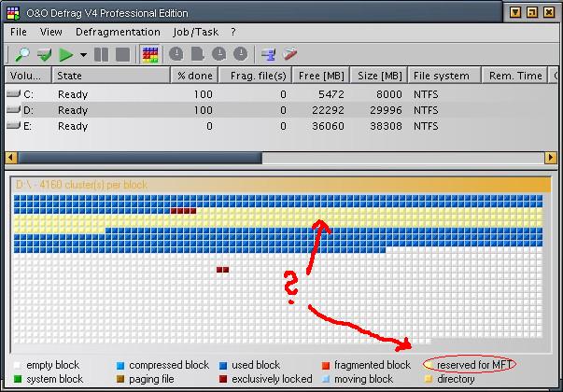Select drive C: in volume list

[282, 94]
